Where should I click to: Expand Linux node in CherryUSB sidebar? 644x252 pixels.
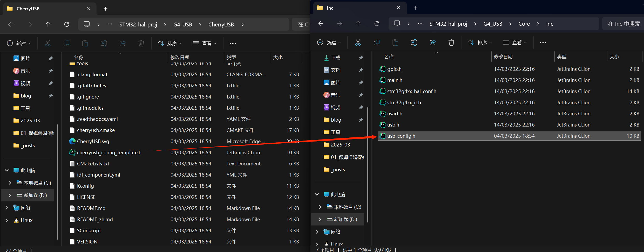(7, 220)
